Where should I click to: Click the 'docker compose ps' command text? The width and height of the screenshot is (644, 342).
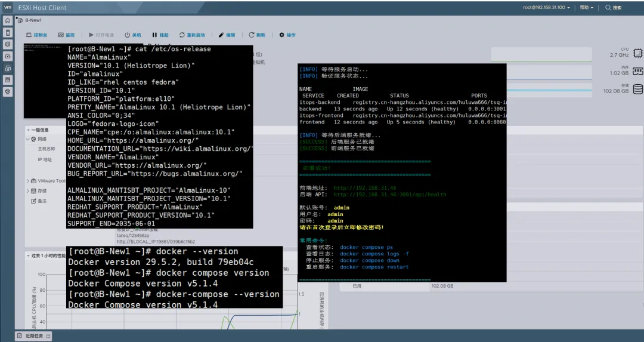pos(366,247)
